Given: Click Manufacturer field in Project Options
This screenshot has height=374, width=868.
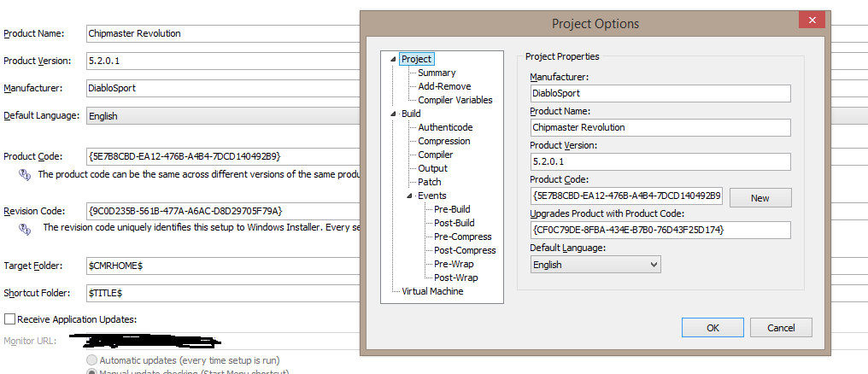Looking at the screenshot, I should coord(660,94).
